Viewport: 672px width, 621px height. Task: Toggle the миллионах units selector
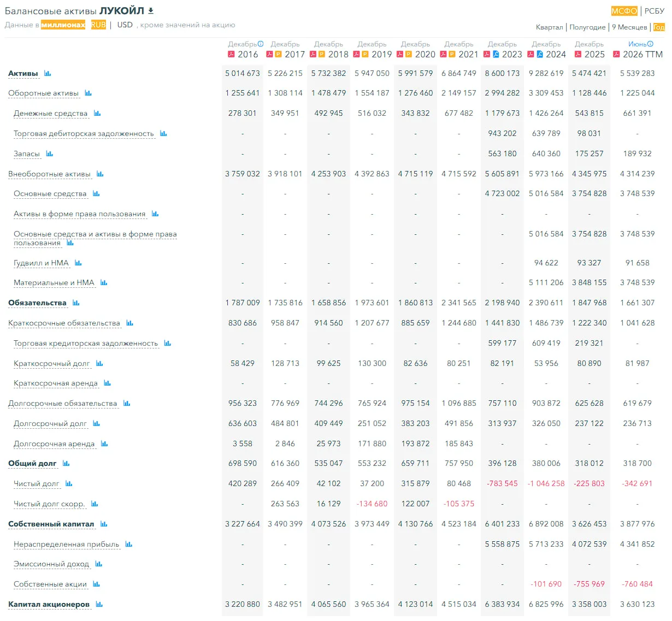tap(63, 25)
